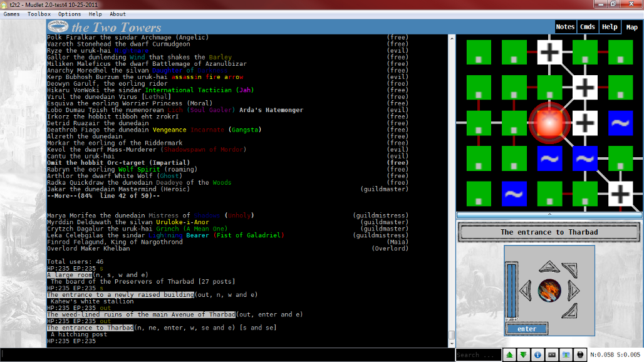Click 'The board of the Preservers of Tharbad' line
The height and width of the screenshot is (362, 644).
[143, 282]
